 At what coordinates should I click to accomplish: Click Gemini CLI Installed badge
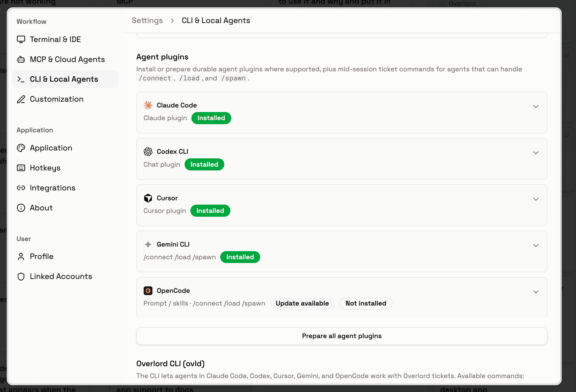[240, 257]
